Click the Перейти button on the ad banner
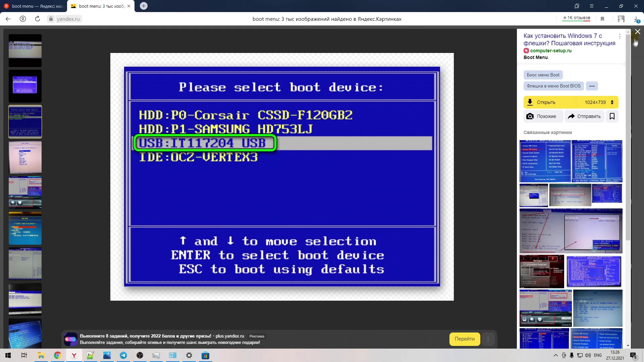Viewport: 644px width, 362px height. (465, 339)
